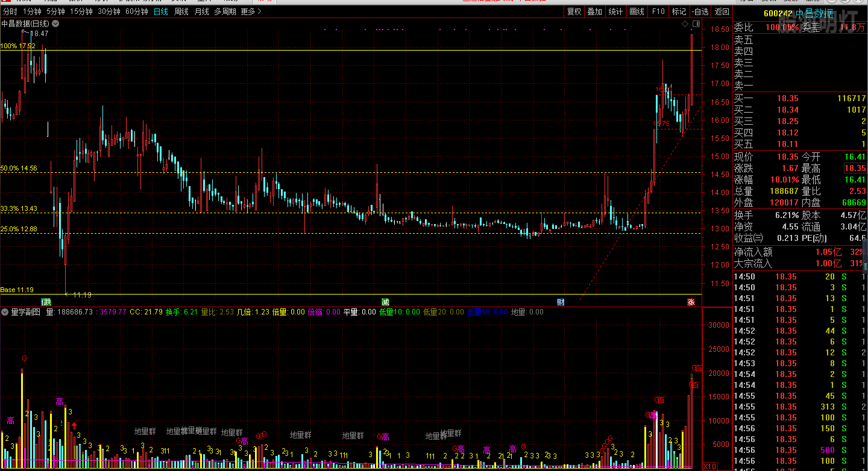Click the 18.47 high price flag
This screenshot has height=471, width=868.
click(40, 34)
